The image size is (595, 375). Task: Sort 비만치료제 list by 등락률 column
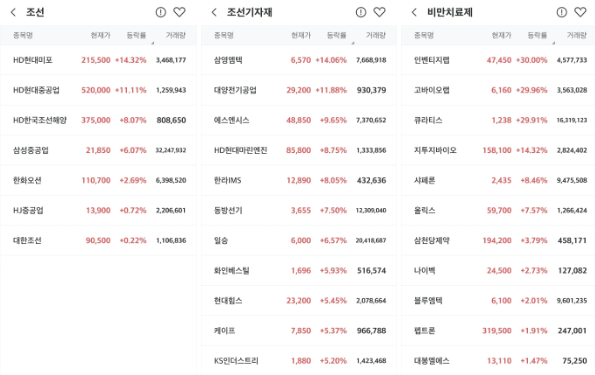coord(537,35)
